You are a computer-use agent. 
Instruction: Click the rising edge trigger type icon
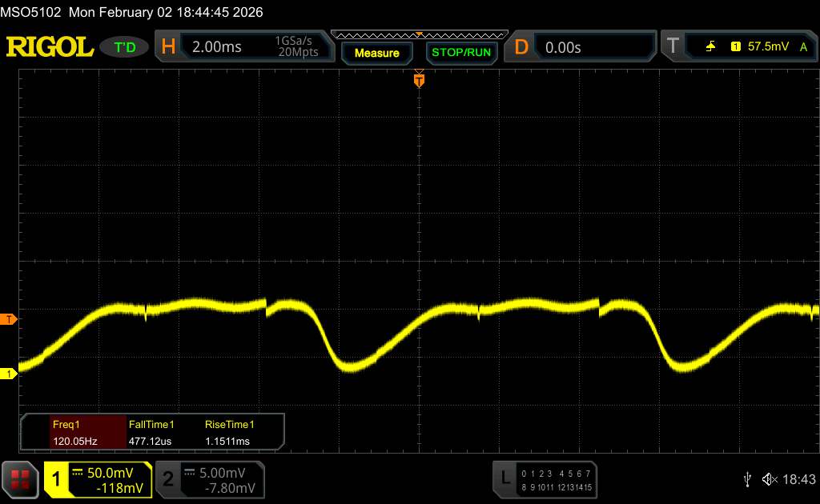pyautogui.click(x=711, y=47)
